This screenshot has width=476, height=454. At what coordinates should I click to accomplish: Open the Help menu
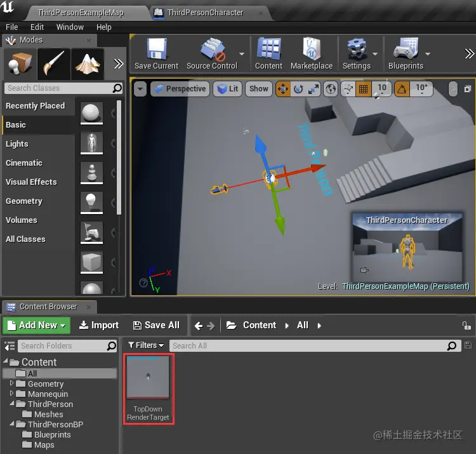[x=104, y=27]
